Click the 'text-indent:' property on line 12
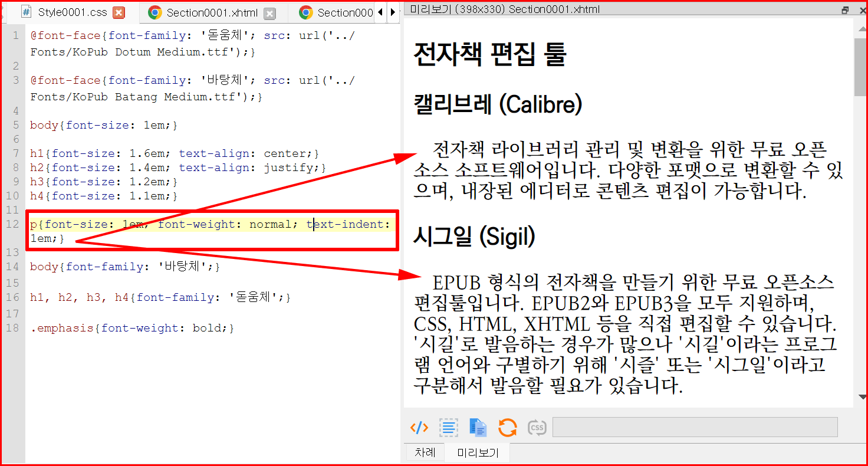 point(348,224)
